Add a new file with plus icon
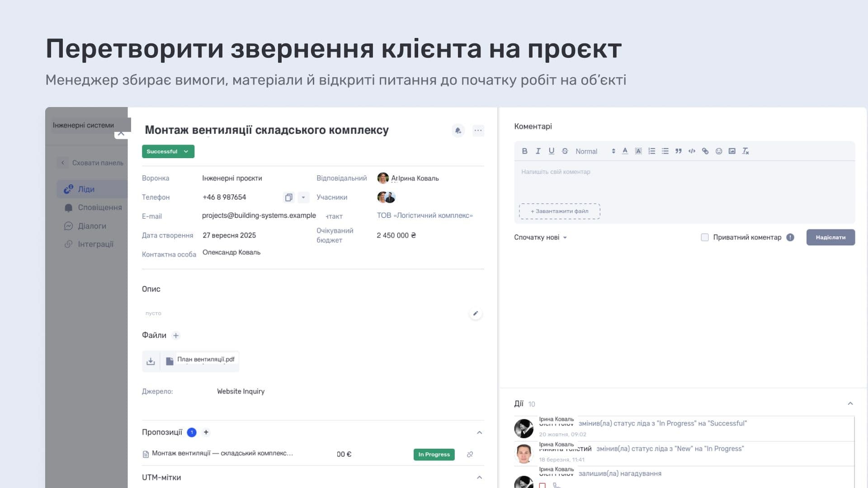The height and width of the screenshot is (488, 868). tap(176, 335)
